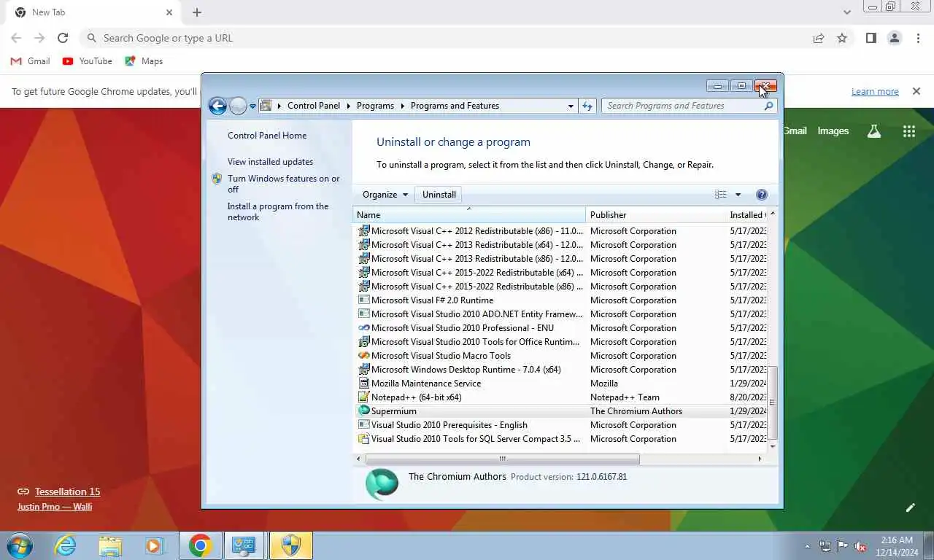
Task: Expand the arrow after Programs breadcrumb
Action: point(403,106)
